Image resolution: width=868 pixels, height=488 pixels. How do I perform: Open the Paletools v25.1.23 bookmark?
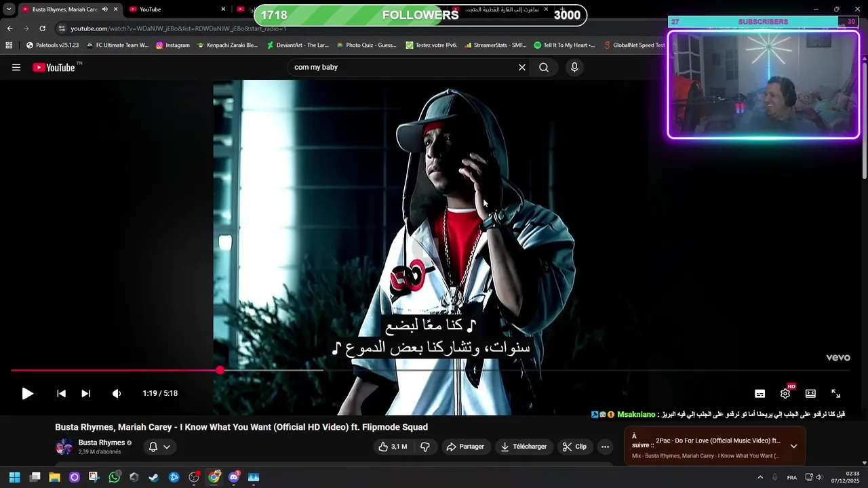tap(52, 45)
